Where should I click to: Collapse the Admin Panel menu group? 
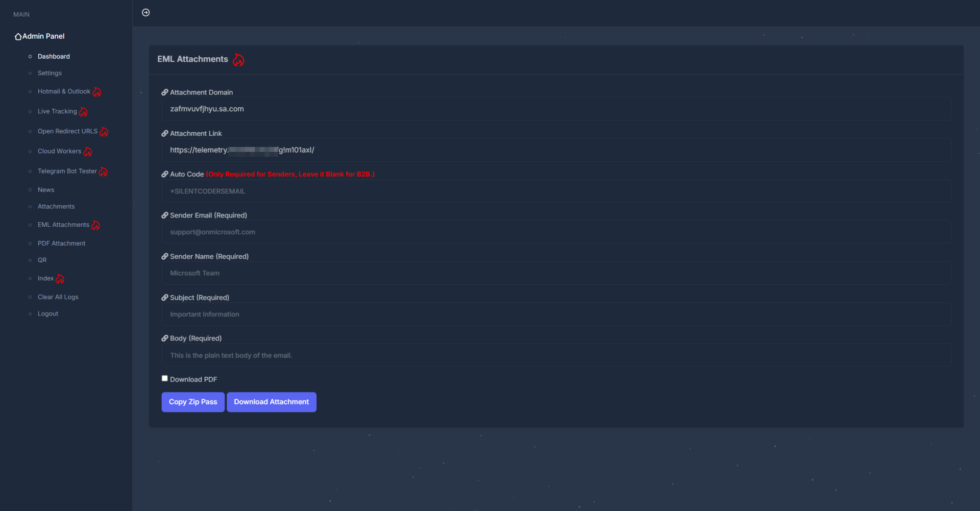pos(43,36)
